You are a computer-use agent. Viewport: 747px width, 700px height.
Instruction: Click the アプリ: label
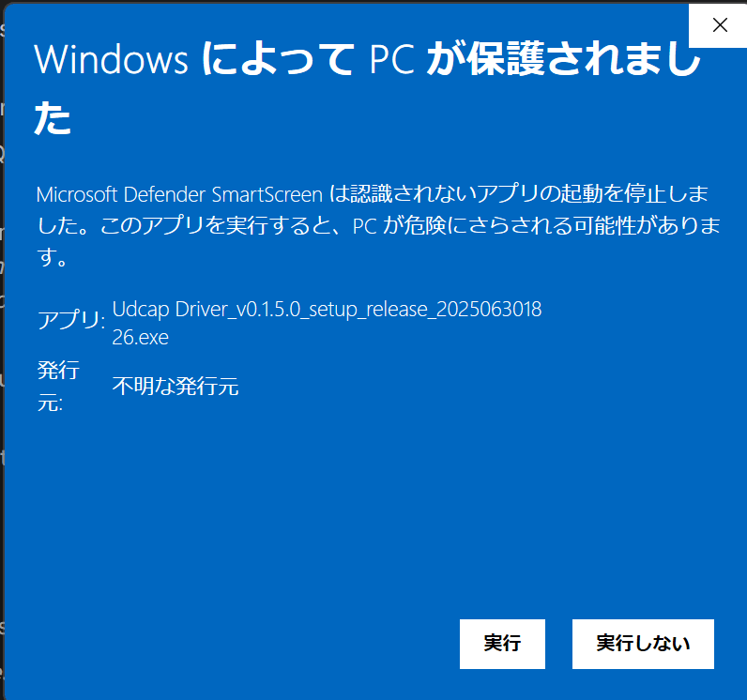71,320
